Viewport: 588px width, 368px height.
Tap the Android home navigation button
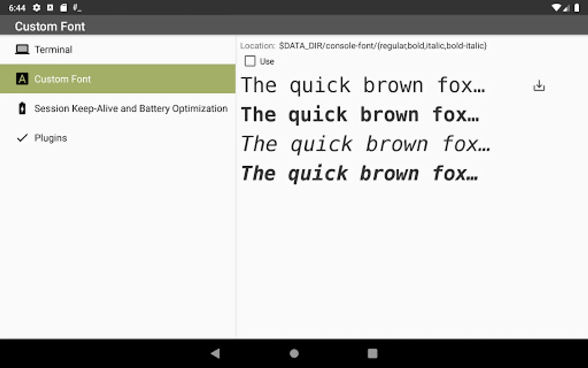(294, 353)
